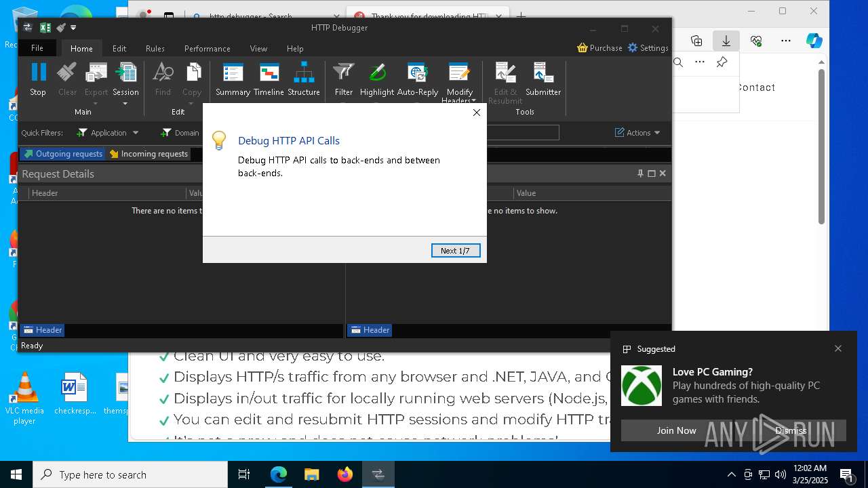Image resolution: width=868 pixels, height=488 pixels.
Task: Open the Windows Start menu
Action: [16, 474]
